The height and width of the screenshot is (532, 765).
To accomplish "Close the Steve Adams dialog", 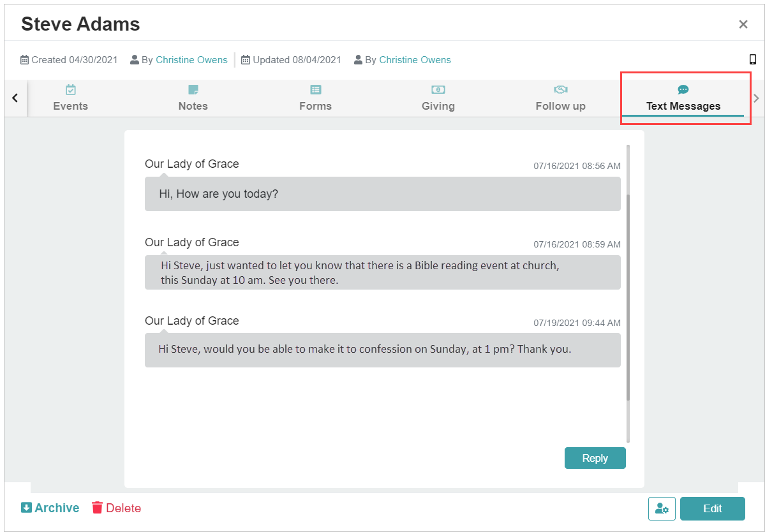I will click(x=743, y=24).
